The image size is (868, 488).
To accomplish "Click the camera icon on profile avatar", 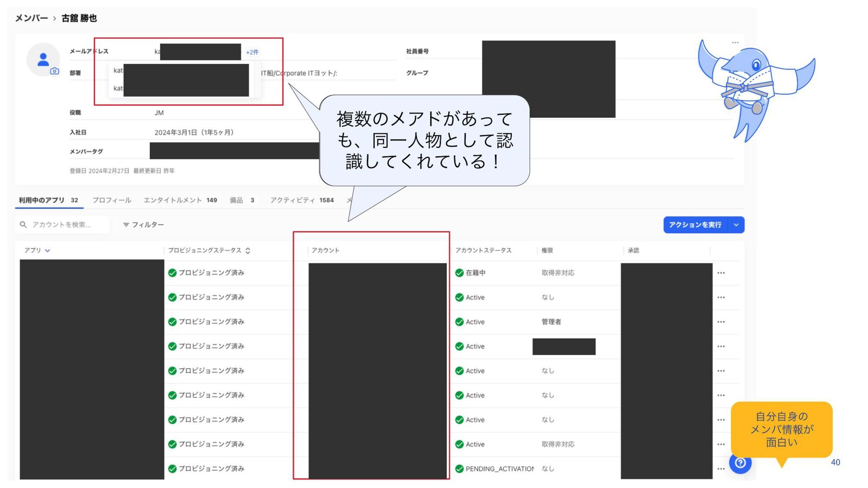I will point(54,71).
